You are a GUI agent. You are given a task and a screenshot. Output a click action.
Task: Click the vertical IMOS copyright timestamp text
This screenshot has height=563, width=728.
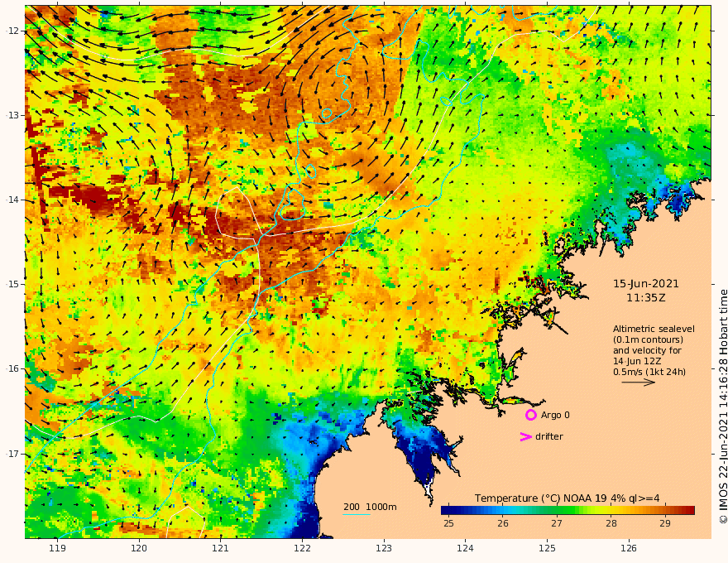tap(723, 407)
